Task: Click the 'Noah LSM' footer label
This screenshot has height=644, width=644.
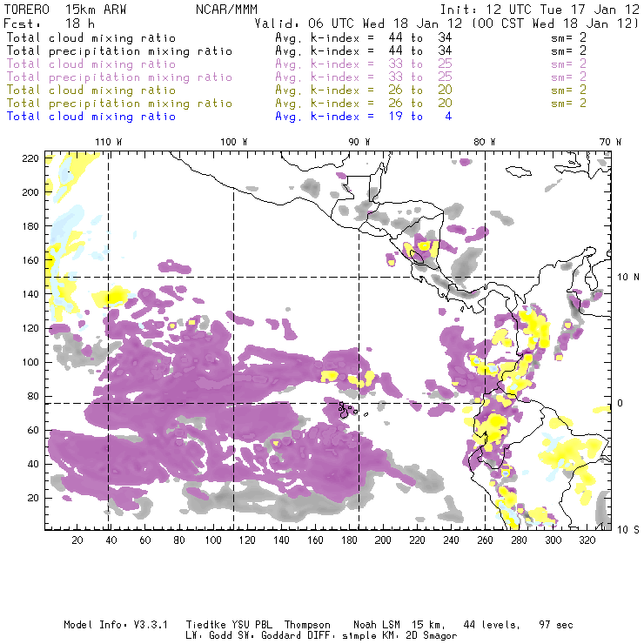Action: 377,625
